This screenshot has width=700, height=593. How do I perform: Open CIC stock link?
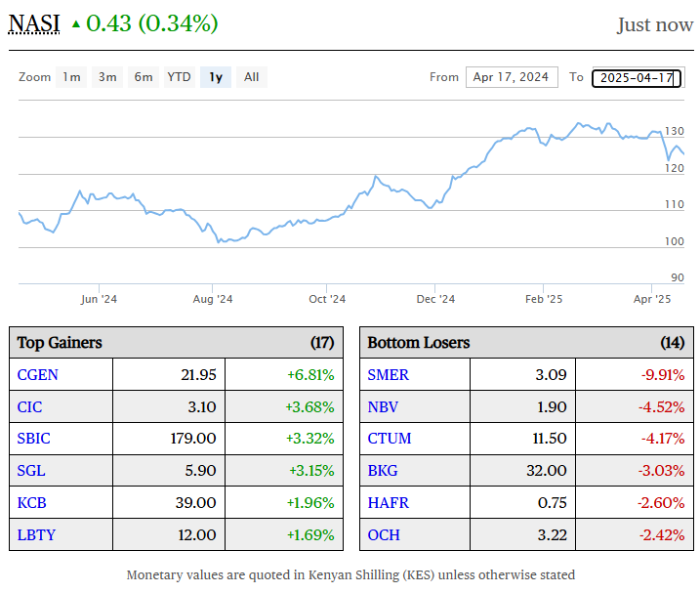(30, 406)
